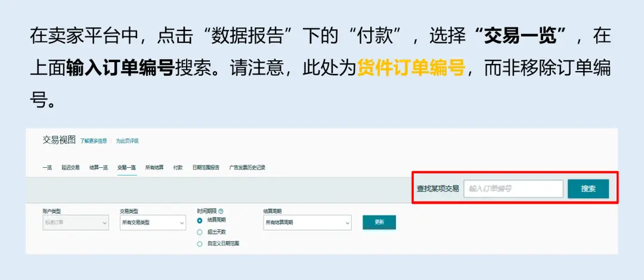Screen dimensions: 644x280
Task: Open the 付款 tab
Action: tap(178, 168)
